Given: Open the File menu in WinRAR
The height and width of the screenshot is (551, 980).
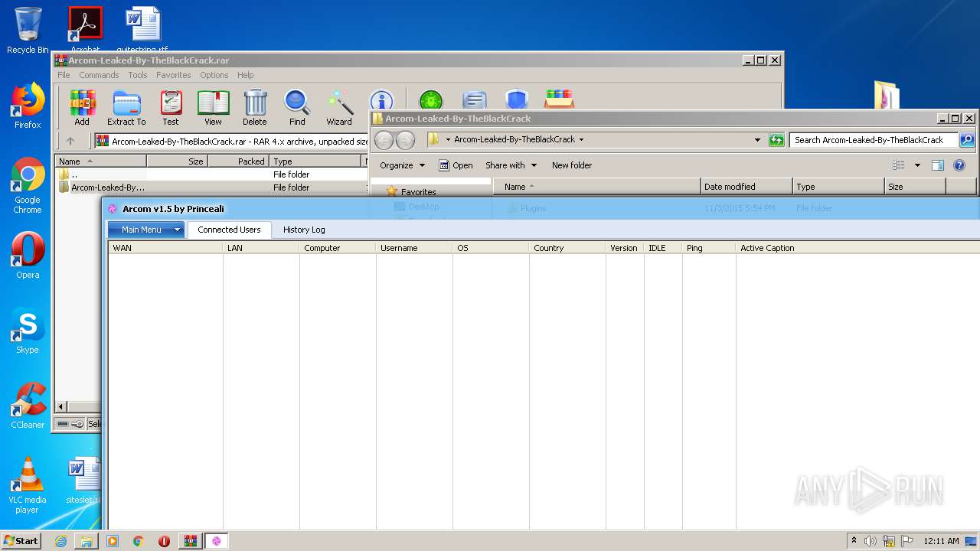Looking at the screenshot, I should 64,75.
